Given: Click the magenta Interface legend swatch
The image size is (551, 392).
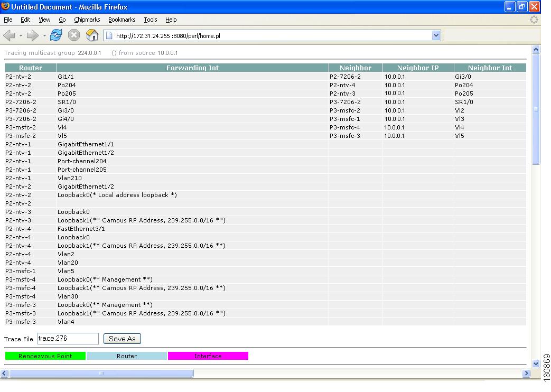Looking at the screenshot, I should [208, 356].
